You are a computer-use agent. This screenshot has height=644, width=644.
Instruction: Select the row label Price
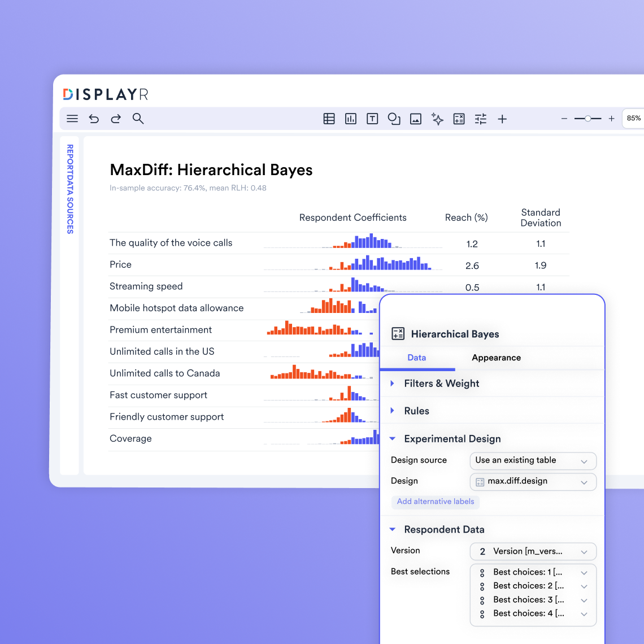(x=120, y=264)
